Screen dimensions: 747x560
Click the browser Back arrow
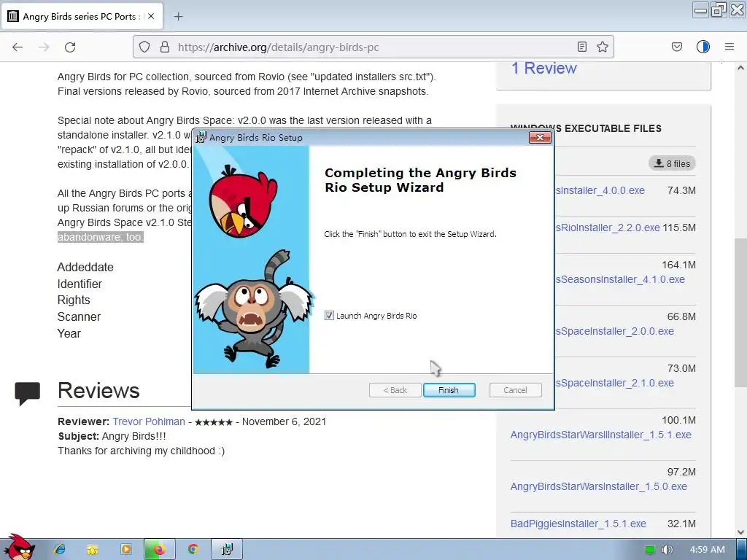[18, 47]
